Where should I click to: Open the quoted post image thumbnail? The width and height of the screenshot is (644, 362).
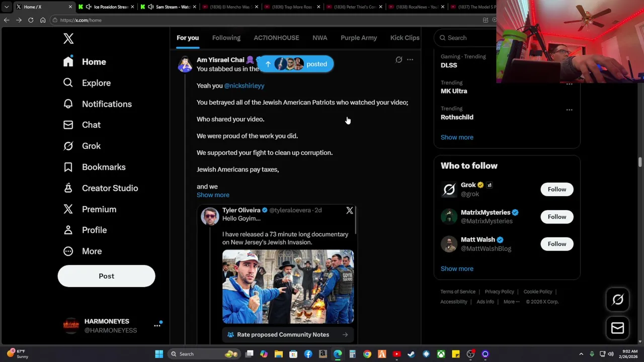click(288, 287)
